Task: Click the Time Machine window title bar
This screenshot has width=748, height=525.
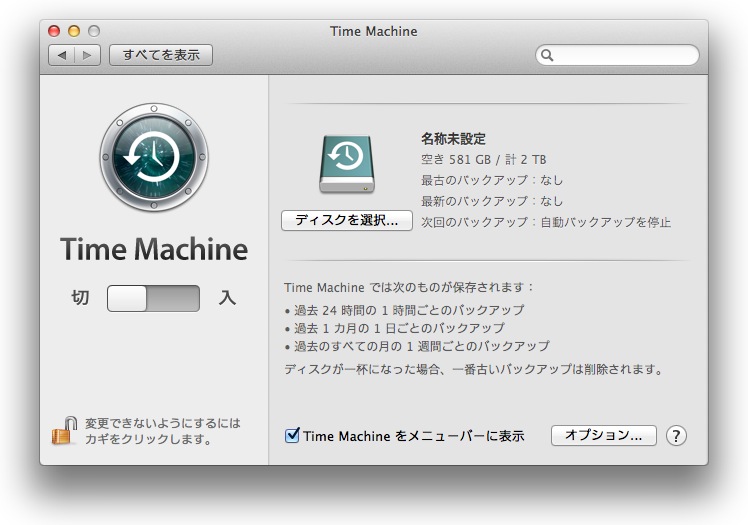Action: tap(373, 31)
